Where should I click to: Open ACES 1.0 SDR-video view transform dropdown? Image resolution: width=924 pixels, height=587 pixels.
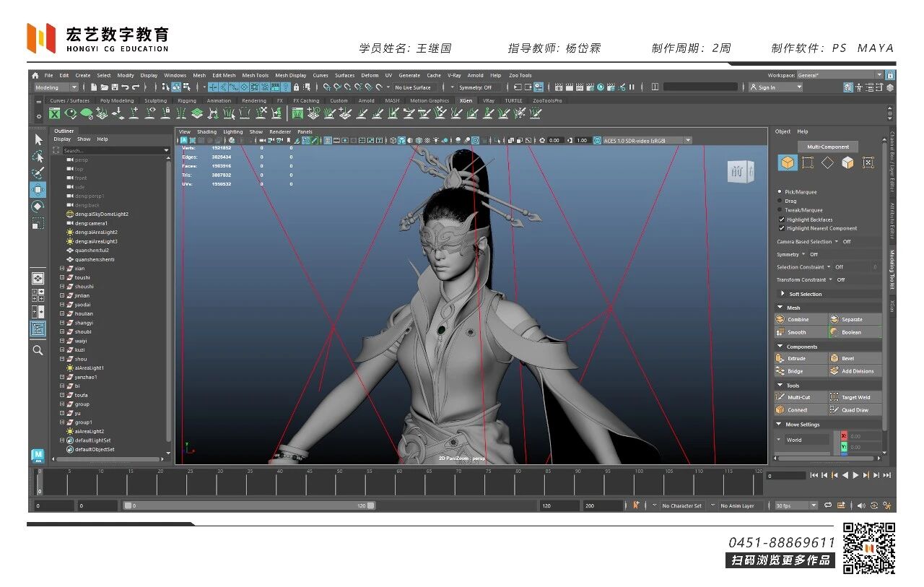[x=647, y=140]
